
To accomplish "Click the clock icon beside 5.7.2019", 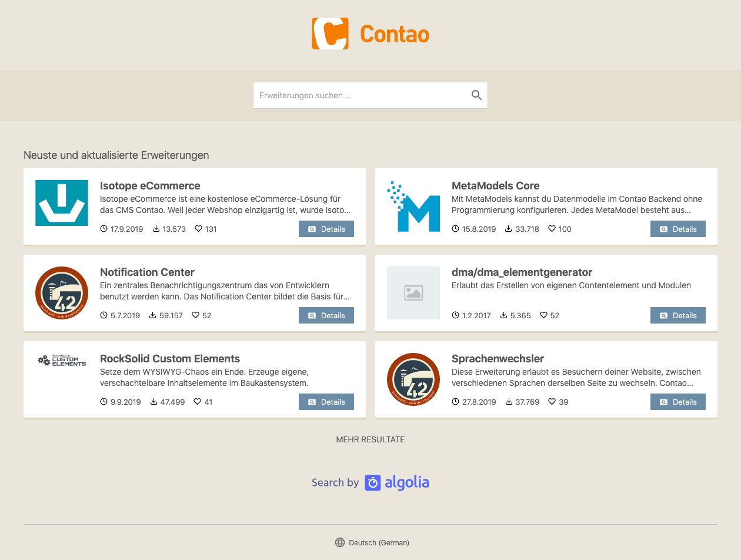I will (104, 315).
